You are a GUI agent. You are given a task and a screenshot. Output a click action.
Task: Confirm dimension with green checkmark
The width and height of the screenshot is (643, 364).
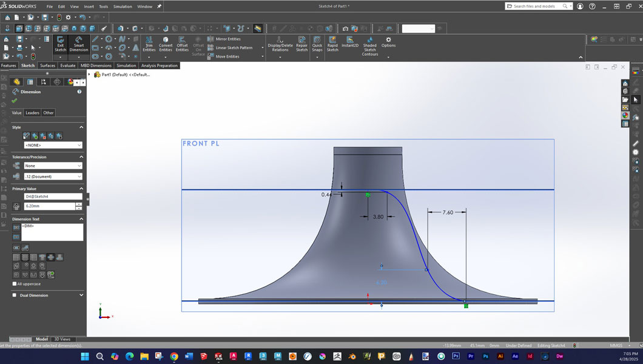click(x=15, y=101)
